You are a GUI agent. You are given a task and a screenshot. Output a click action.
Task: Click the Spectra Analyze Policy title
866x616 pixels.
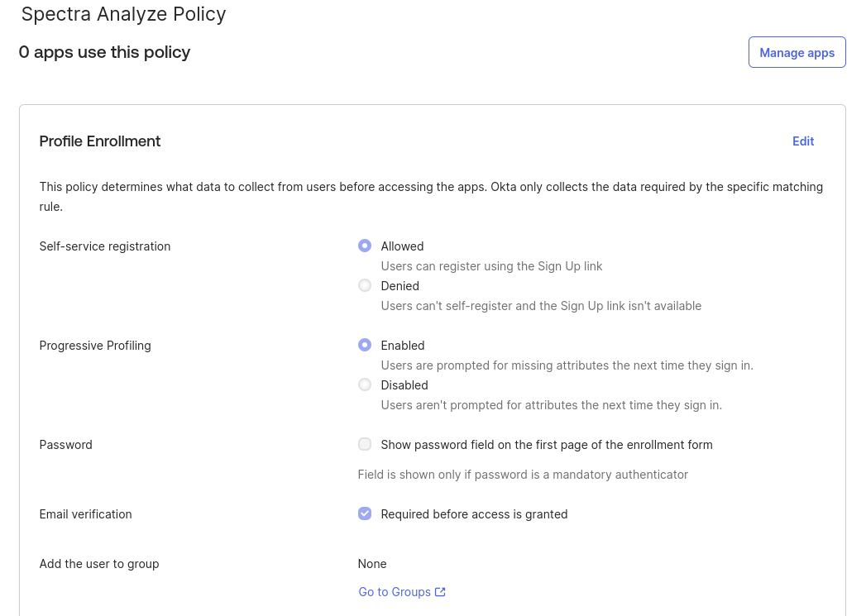click(123, 14)
